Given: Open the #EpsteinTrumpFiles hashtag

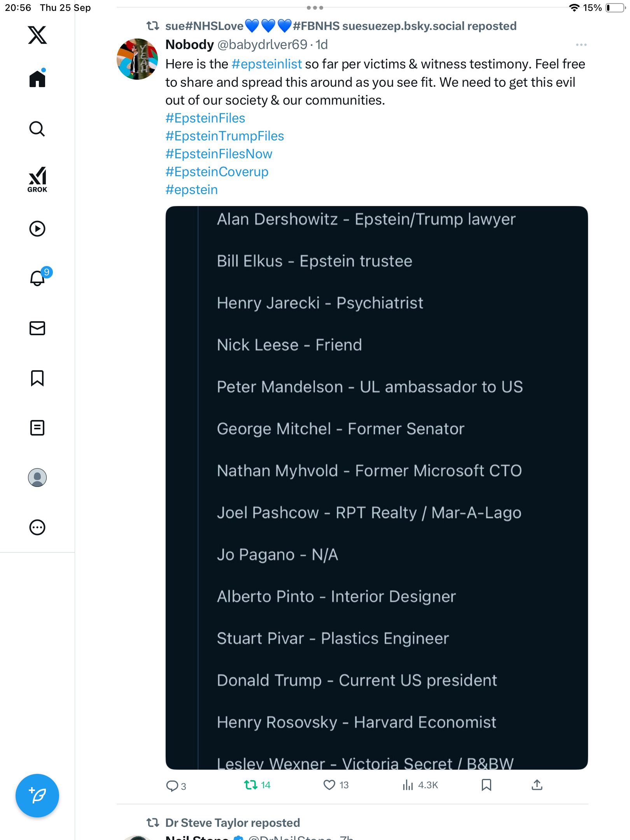Looking at the screenshot, I should [224, 136].
